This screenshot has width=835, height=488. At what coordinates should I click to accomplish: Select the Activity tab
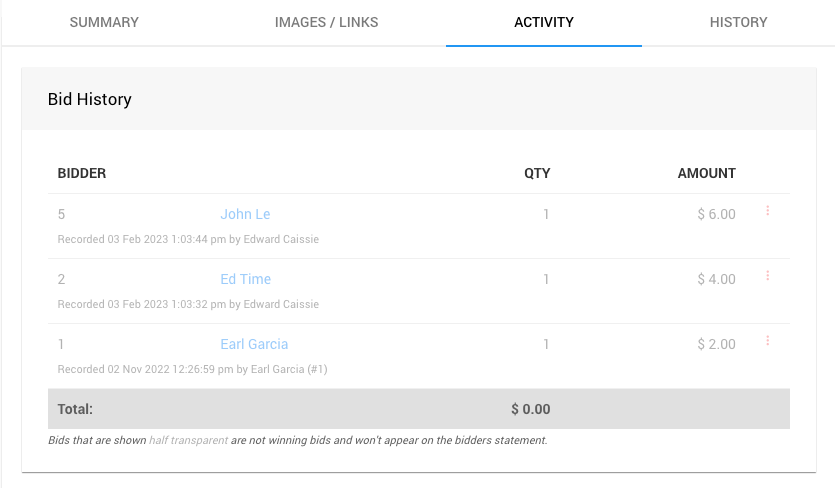click(543, 22)
